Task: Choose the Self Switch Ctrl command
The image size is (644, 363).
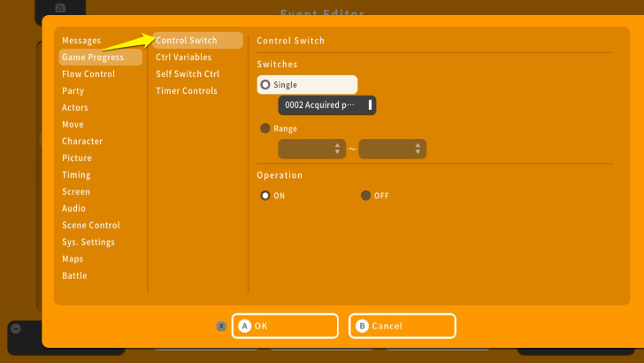Action: (188, 74)
